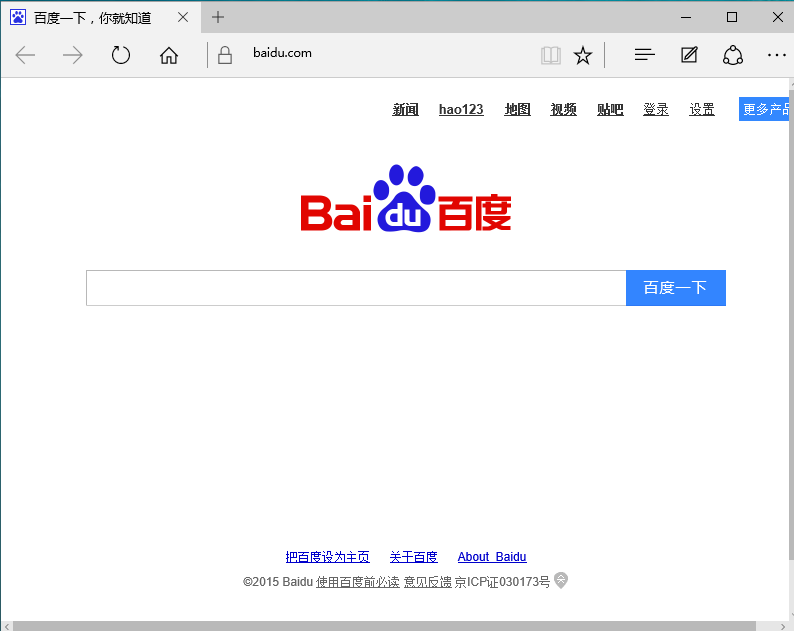Viewport: 794px width, 631px height.
Task: Open the hao123 link
Action: click(x=461, y=110)
